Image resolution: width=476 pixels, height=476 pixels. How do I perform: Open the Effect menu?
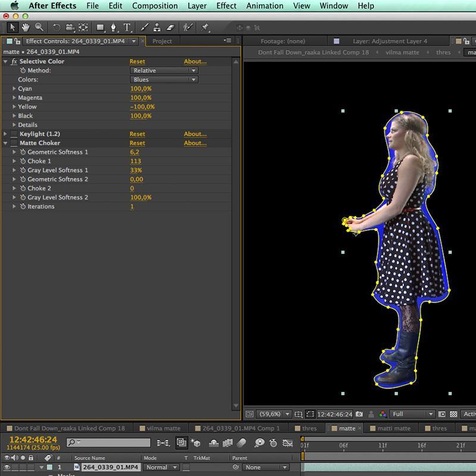click(x=226, y=6)
